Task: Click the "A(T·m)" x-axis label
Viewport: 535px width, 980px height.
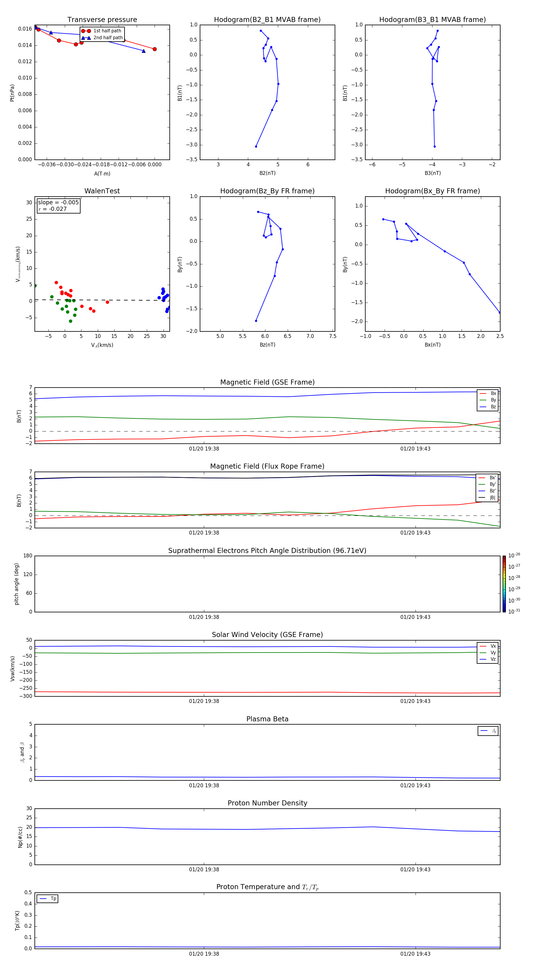Action: tap(102, 173)
